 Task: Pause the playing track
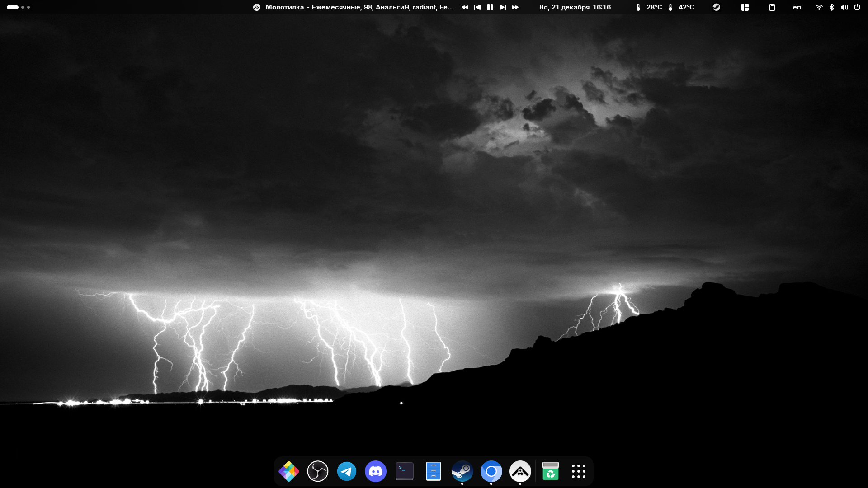pos(490,7)
